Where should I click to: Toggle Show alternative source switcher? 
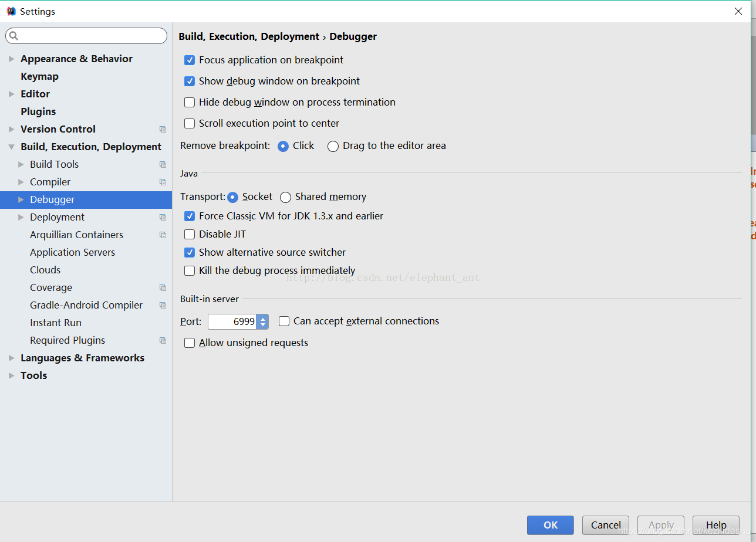pos(190,252)
